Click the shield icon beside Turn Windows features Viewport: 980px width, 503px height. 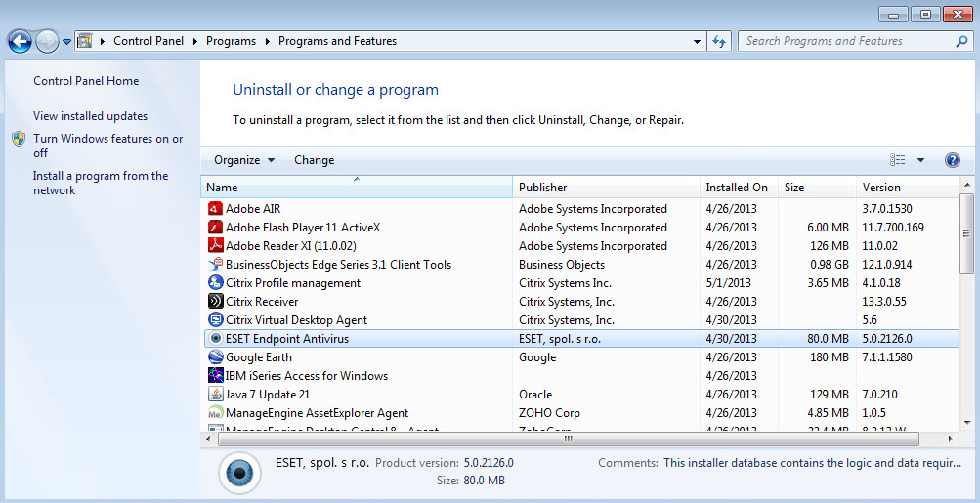19,139
